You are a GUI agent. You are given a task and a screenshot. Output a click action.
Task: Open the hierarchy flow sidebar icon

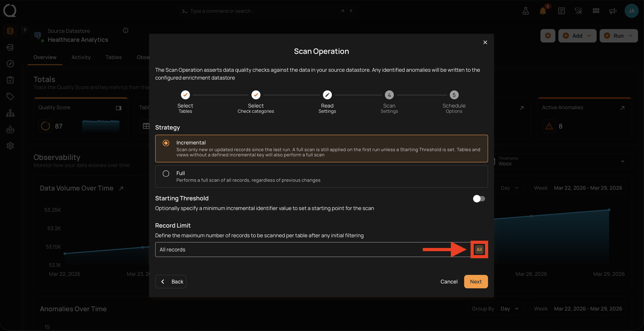tap(10, 113)
